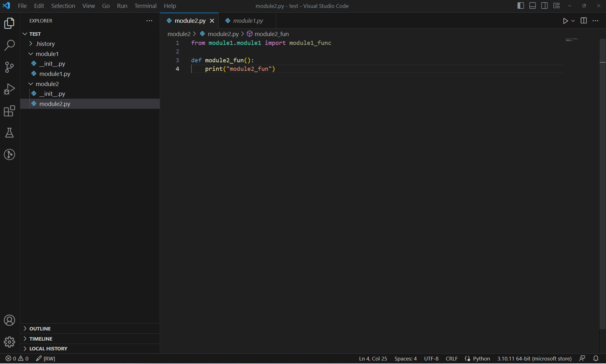The width and height of the screenshot is (606, 364).
Task: Click the module2 folder breadcrumb
Action: point(179,34)
